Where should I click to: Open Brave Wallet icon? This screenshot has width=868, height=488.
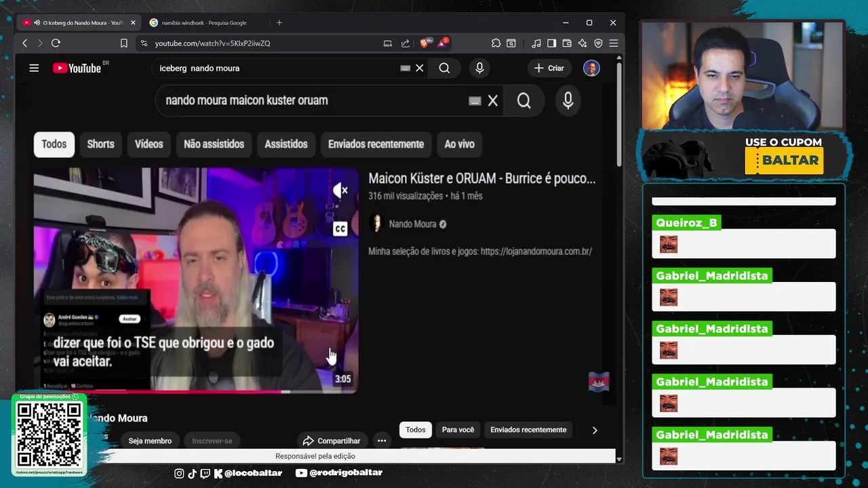(x=567, y=43)
